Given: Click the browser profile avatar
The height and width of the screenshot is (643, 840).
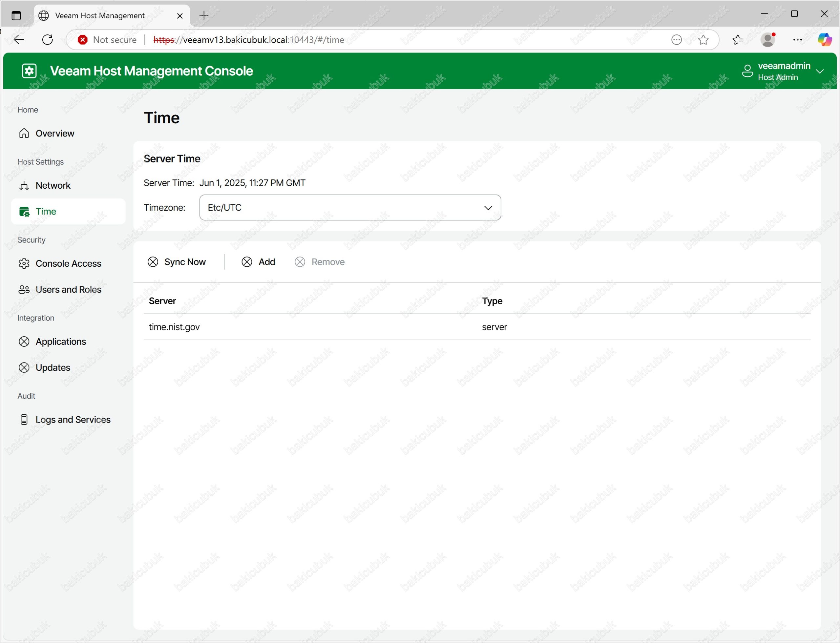Looking at the screenshot, I should coord(768,40).
